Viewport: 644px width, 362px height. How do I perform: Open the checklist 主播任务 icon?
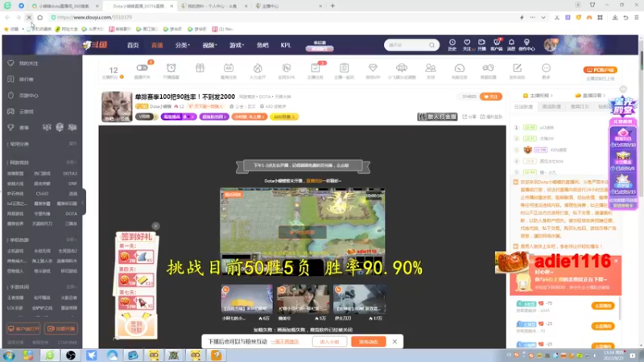pyautogui.click(x=316, y=71)
